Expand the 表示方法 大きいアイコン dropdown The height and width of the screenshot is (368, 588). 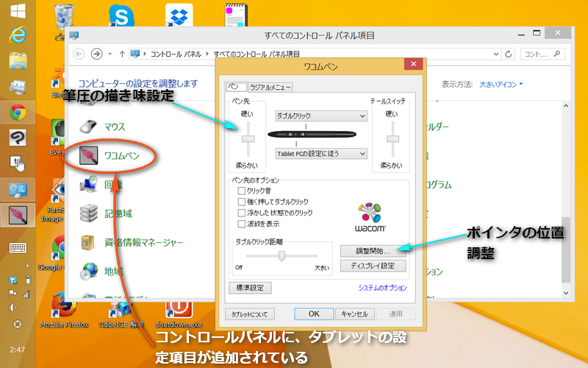501,85
